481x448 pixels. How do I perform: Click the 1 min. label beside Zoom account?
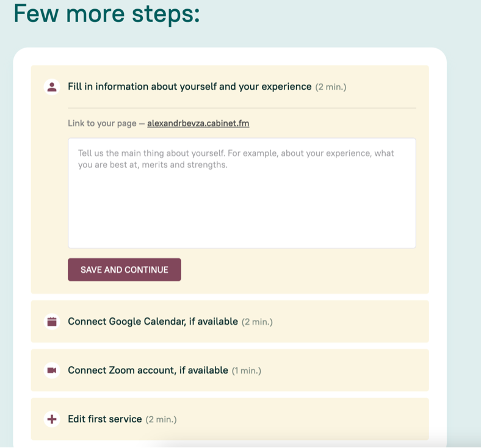[x=247, y=370]
